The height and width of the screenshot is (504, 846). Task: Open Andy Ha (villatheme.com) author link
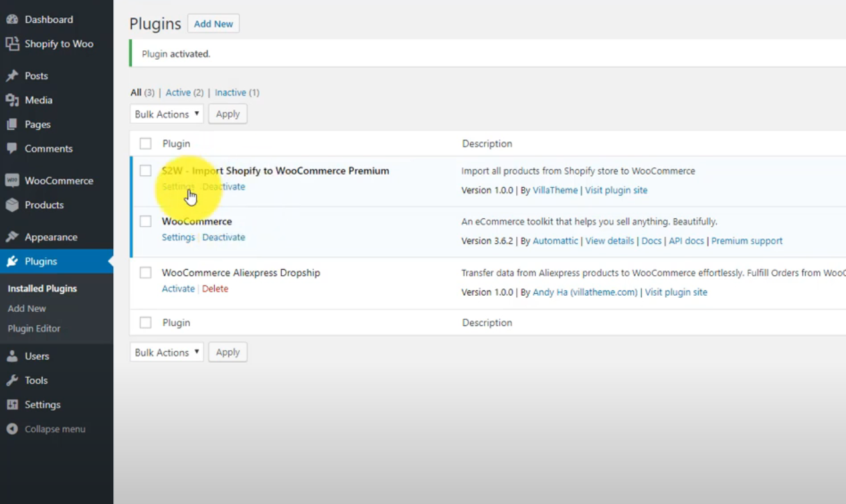(x=585, y=292)
